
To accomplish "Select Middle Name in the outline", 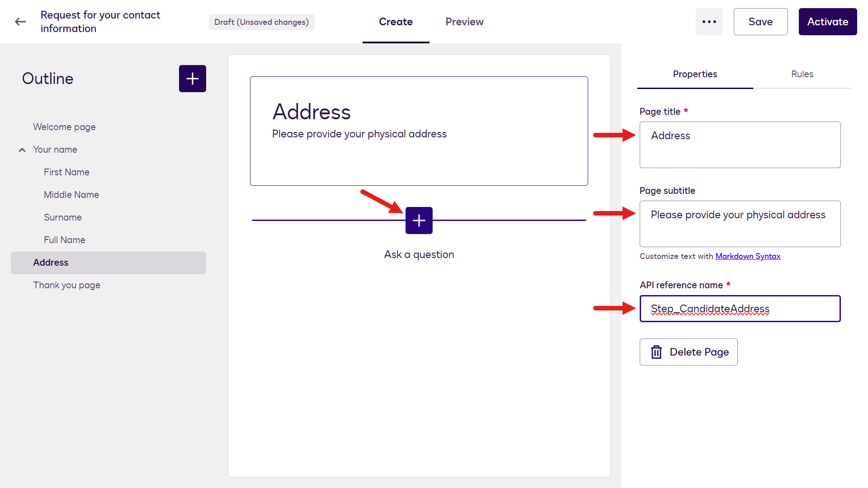I will 71,195.
